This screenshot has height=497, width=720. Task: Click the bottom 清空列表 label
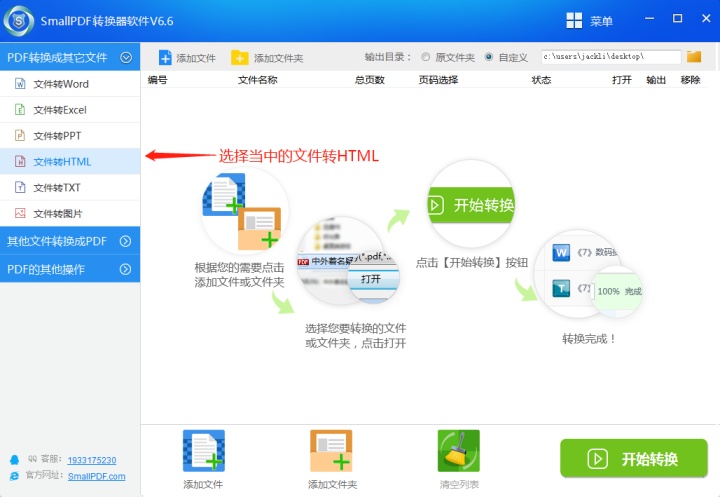click(x=459, y=484)
